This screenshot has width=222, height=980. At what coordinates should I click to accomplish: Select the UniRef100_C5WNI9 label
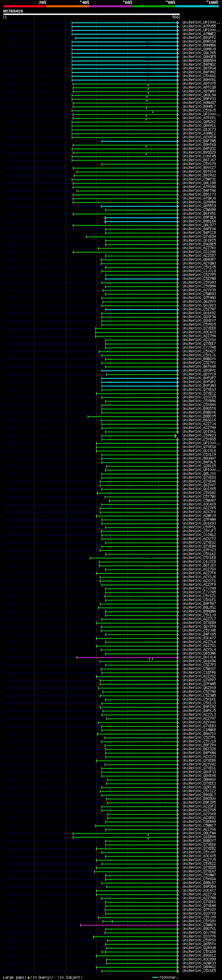click(x=199, y=925)
